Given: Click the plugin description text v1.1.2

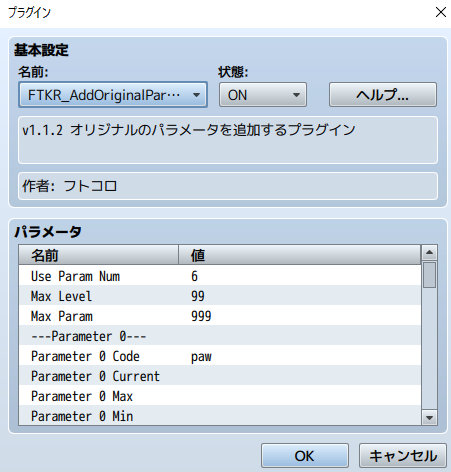Looking at the screenshot, I should [189, 130].
